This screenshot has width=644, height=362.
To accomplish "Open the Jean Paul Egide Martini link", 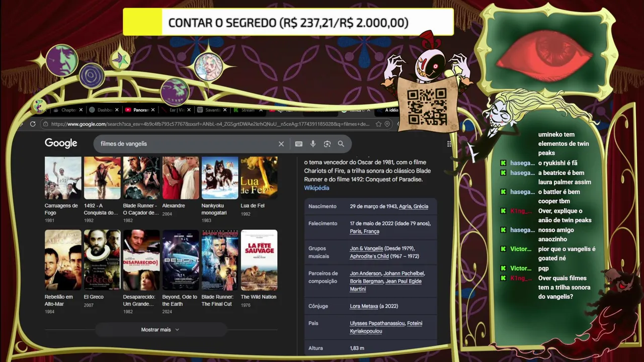I will point(386,285).
